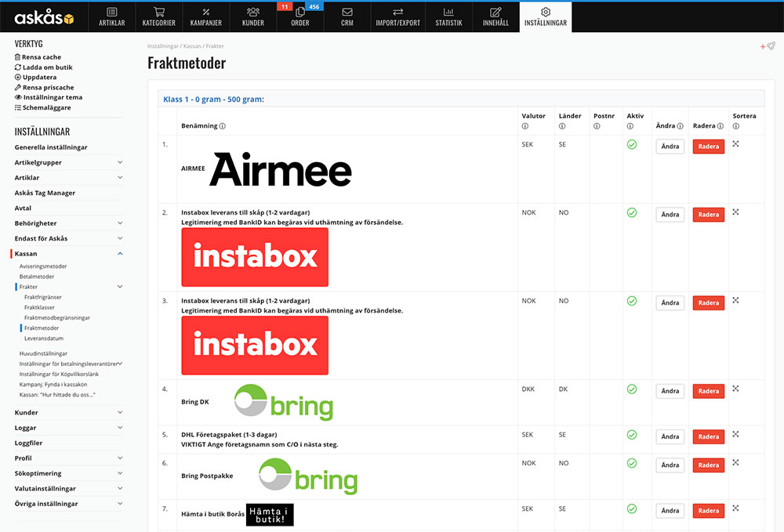
Task: Click the sort handle for the AIRMEE row
Action: coord(735,144)
